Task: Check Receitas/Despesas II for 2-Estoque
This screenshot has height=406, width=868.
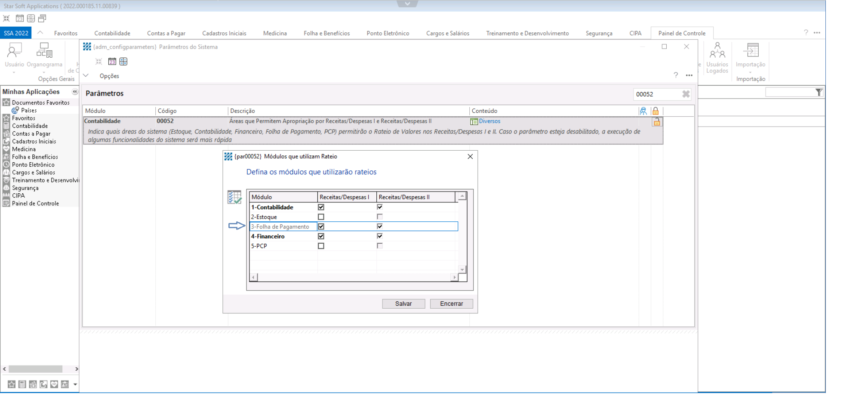Action: tap(380, 217)
